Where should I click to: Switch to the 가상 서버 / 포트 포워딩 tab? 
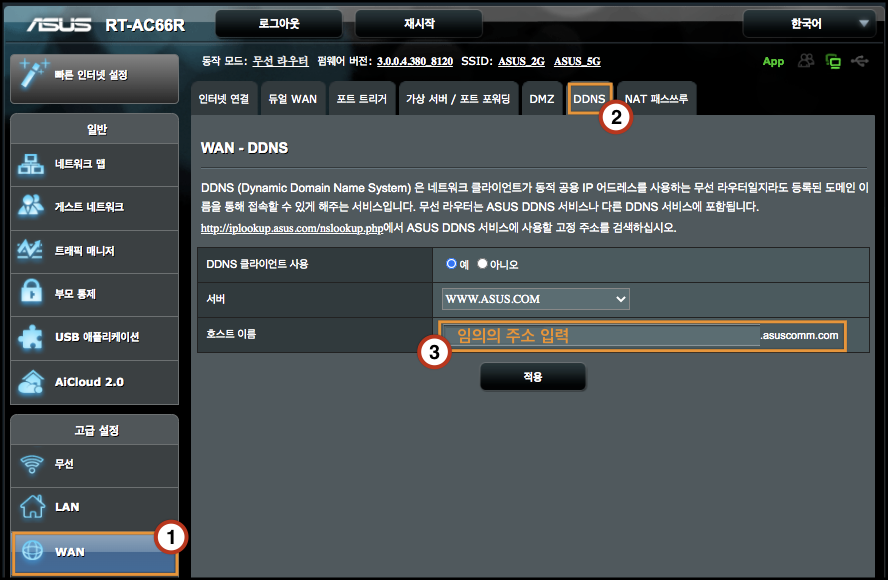point(458,99)
